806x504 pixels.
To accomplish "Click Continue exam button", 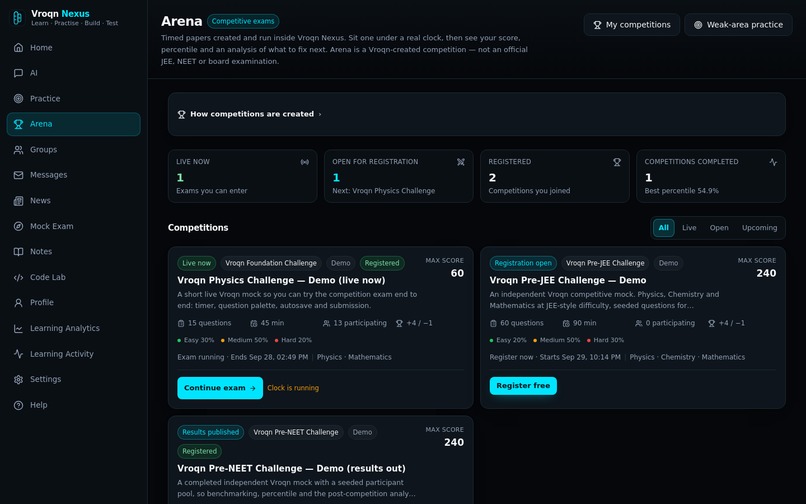I will pos(220,388).
